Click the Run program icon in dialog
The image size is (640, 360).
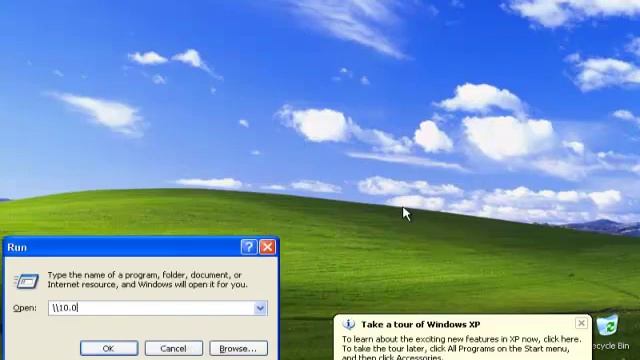(x=27, y=281)
